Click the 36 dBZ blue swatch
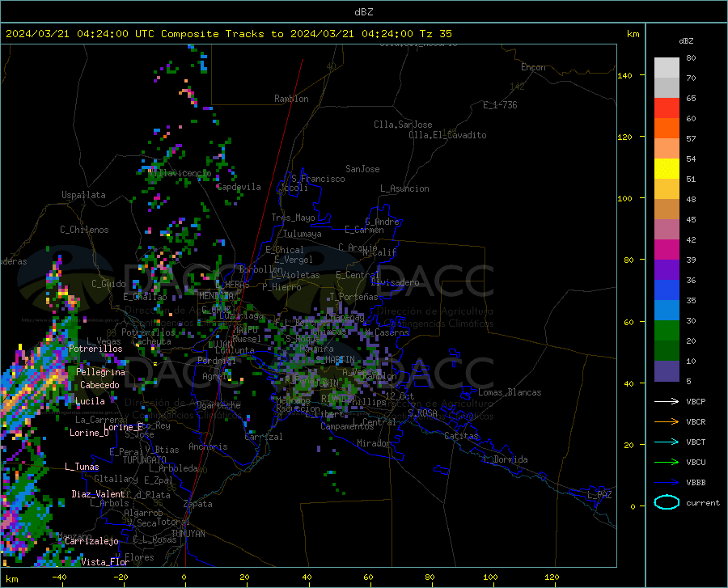Viewport: 728px width, 588px height. coord(667,290)
